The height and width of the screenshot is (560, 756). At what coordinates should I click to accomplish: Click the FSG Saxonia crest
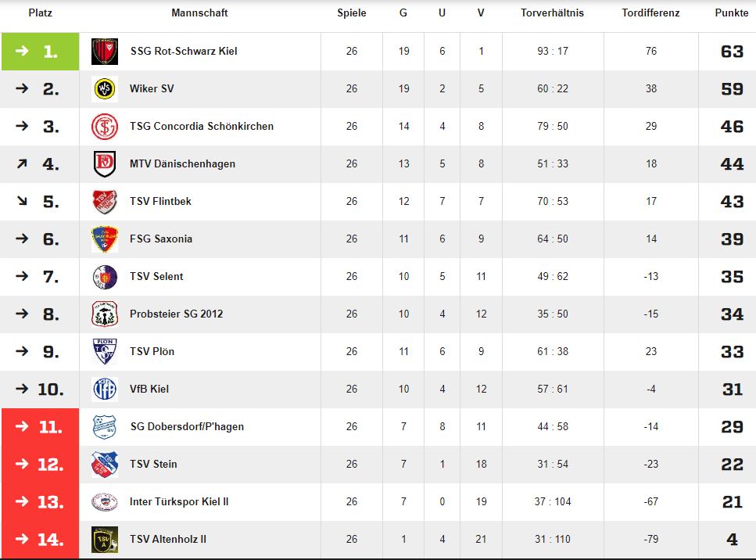(x=105, y=239)
